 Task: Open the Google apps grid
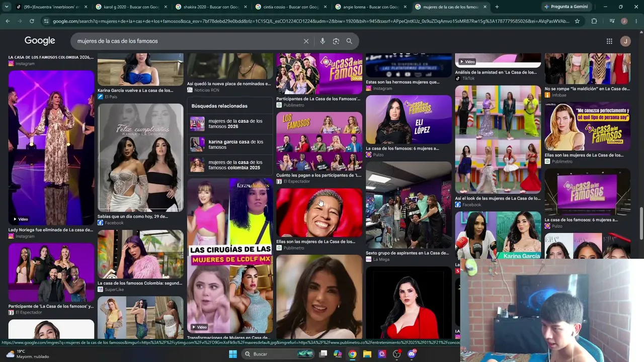609,41
